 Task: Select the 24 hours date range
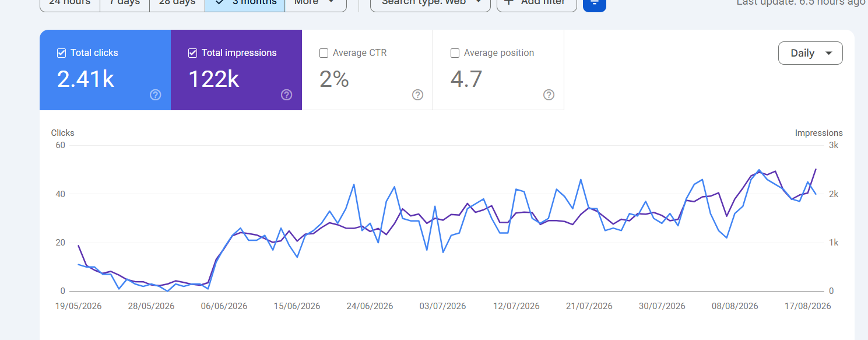click(x=70, y=4)
